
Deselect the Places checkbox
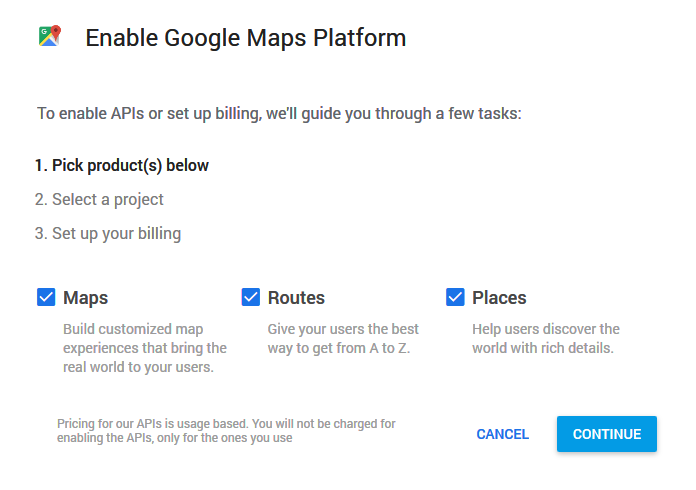pyautogui.click(x=455, y=297)
